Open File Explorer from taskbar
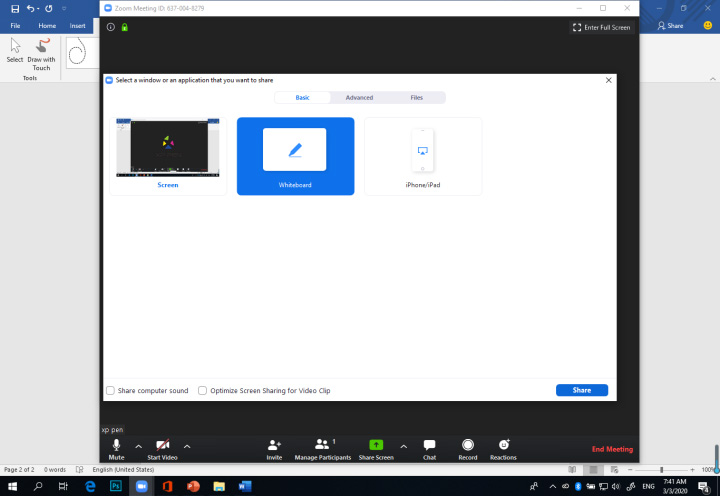720x496 pixels. pyautogui.click(x=219, y=486)
